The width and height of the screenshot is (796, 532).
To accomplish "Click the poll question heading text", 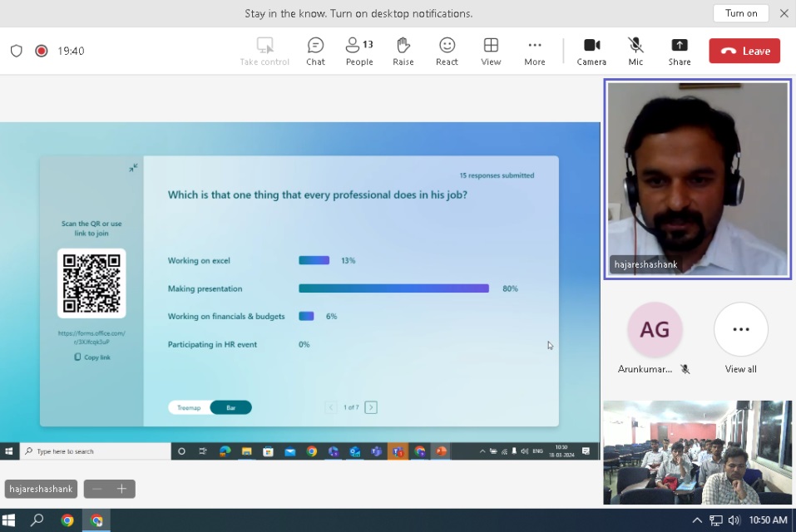I will tap(318, 195).
